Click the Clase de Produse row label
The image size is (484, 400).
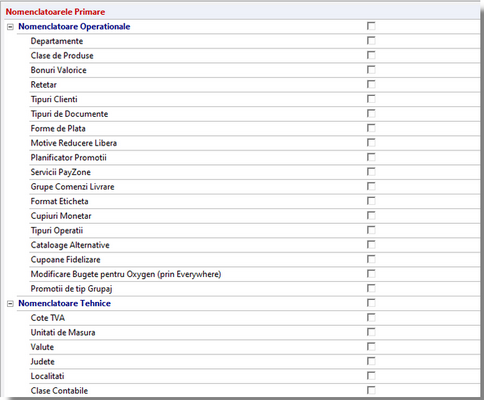click(62, 56)
